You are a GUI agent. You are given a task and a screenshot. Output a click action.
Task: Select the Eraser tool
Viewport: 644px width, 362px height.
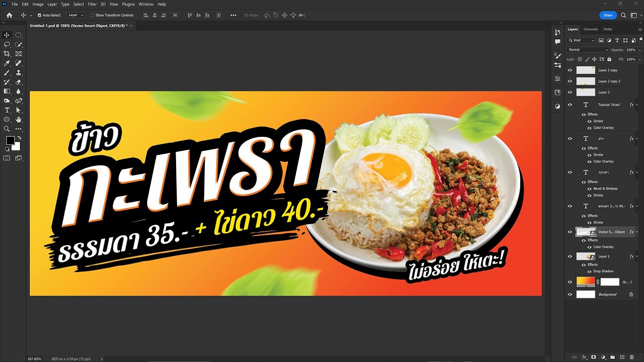[x=19, y=82]
